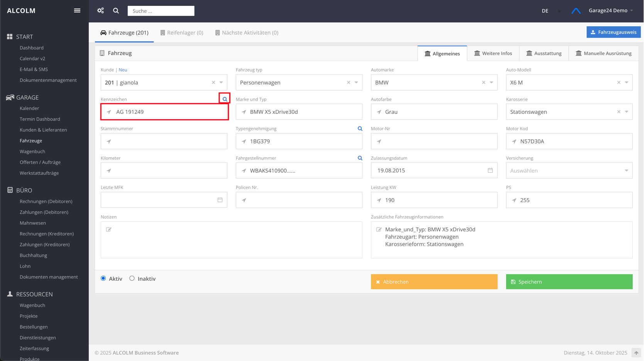
Task: Expand the Versicherung dropdown
Action: click(x=626, y=170)
